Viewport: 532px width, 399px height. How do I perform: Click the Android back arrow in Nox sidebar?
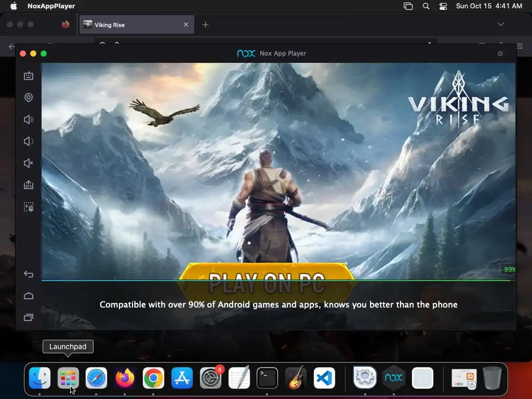click(x=29, y=274)
